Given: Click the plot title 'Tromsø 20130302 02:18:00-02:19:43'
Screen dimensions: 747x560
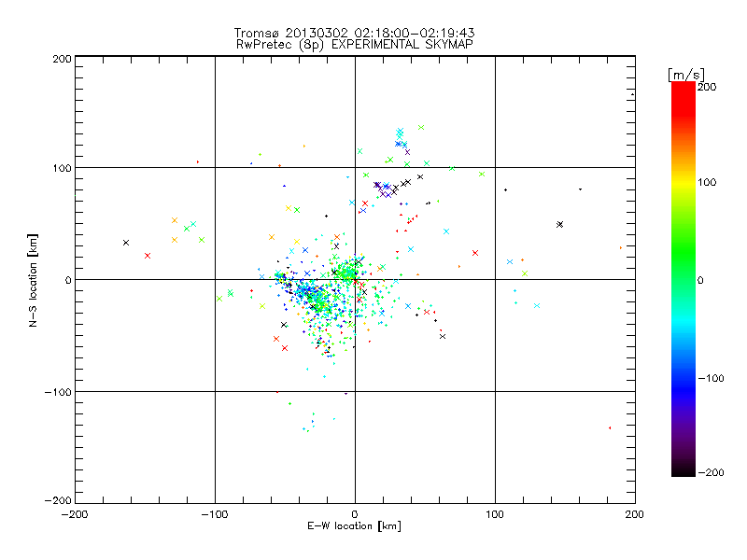Looking at the screenshot, I should click(x=354, y=33).
